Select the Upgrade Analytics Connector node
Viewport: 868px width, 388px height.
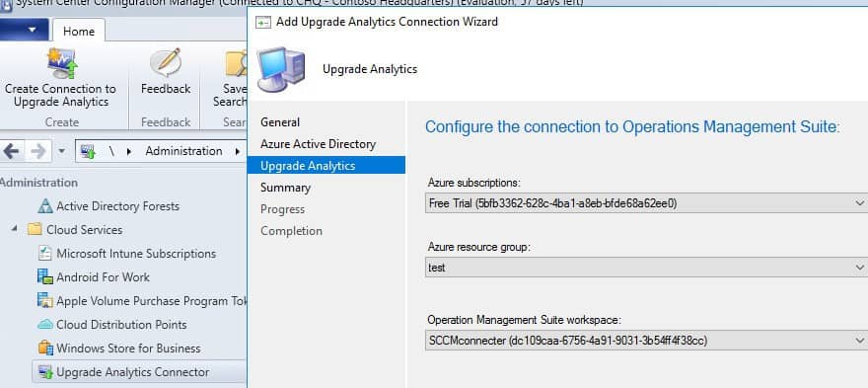133,372
